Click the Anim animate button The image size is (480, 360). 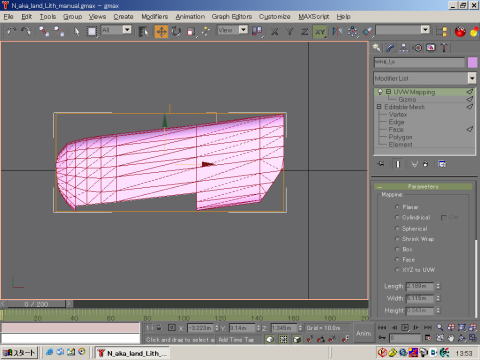pyautogui.click(x=363, y=333)
